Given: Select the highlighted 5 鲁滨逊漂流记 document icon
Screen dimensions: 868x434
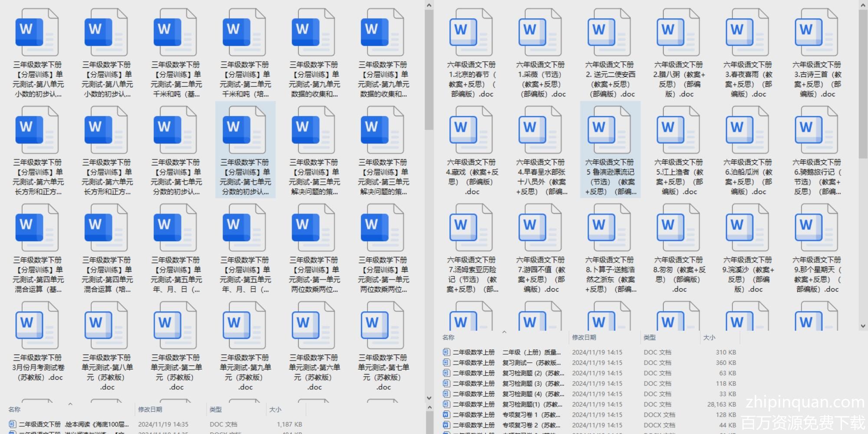Looking at the screenshot, I should click(609, 130).
